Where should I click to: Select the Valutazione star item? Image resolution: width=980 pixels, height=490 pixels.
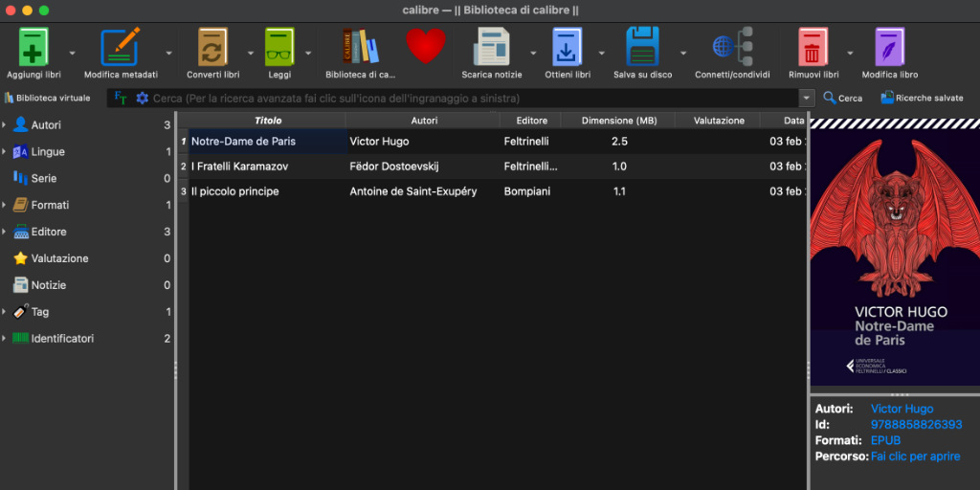(x=87, y=258)
